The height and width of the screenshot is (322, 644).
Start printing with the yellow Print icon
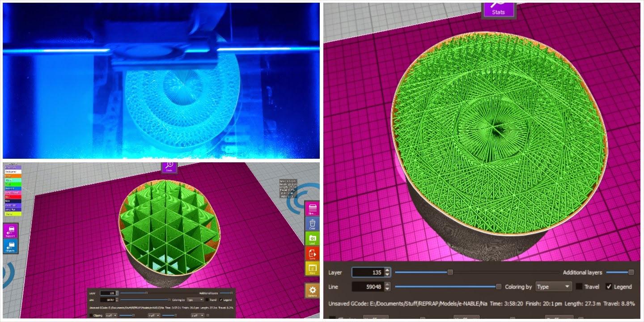pos(312,268)
